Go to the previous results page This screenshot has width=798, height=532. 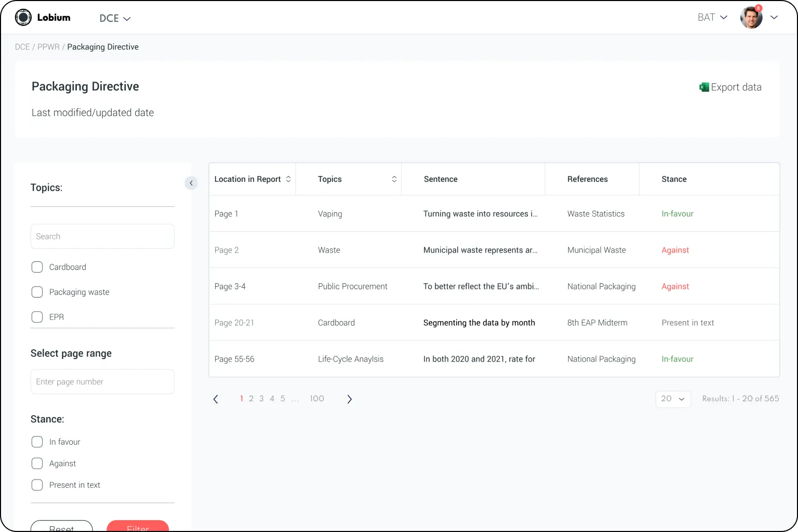tap(216, 399)
